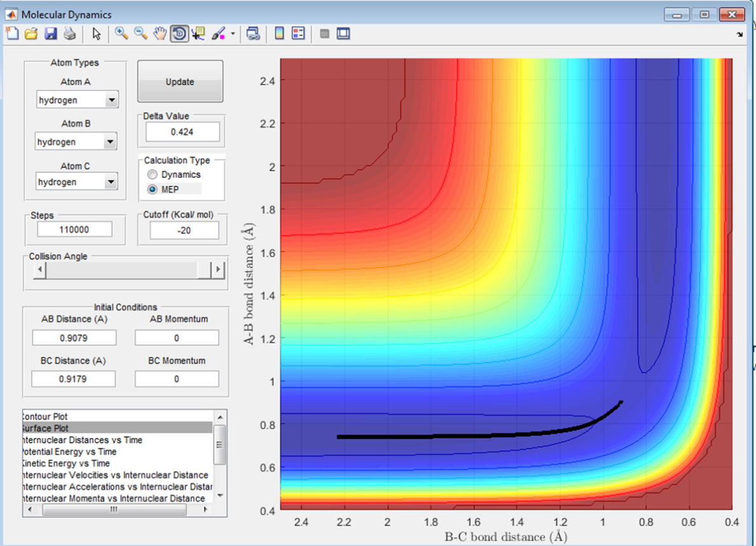
Task: Print the figure using the printer icon
Action: (69, 34)
